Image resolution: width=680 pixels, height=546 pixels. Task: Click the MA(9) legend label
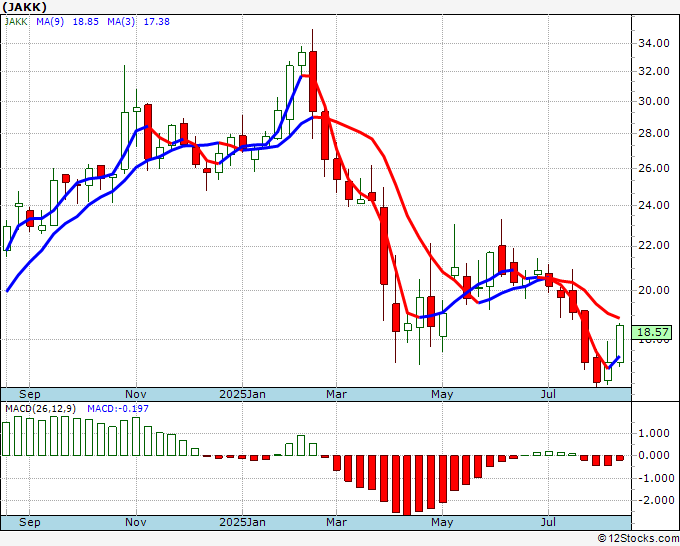[50, 22]
